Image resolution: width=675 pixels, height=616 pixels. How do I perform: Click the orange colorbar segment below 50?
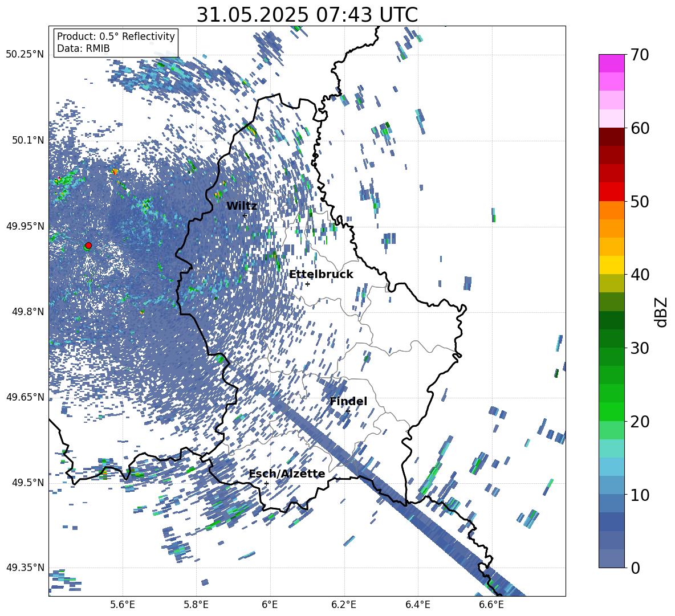pyautogui.click(x=611, y=210)
